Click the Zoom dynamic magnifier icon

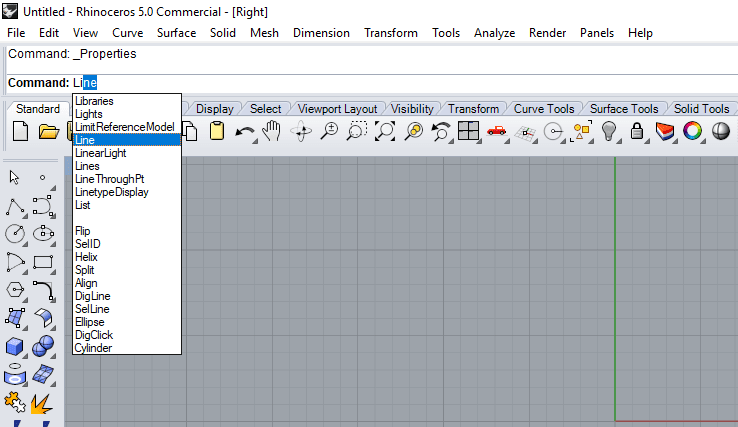point(329,131)
